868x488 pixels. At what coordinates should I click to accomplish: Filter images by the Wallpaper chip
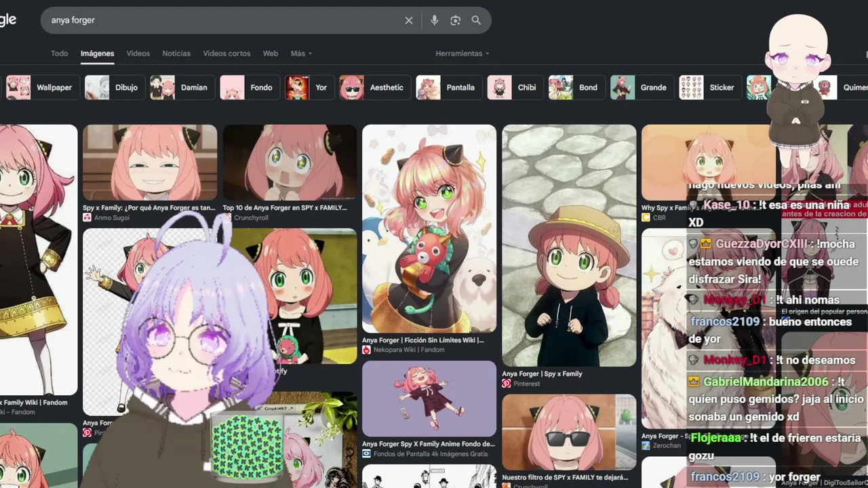point(42,87)
